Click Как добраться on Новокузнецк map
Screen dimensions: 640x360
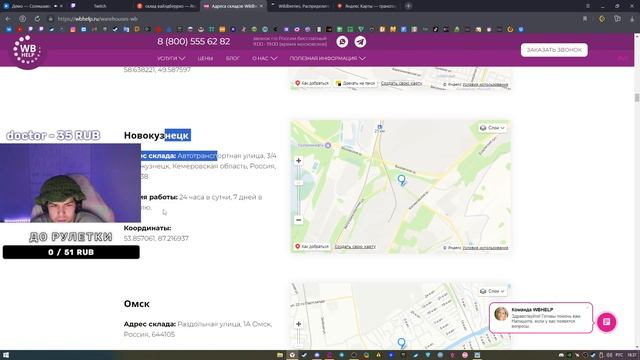click(312, 247)
